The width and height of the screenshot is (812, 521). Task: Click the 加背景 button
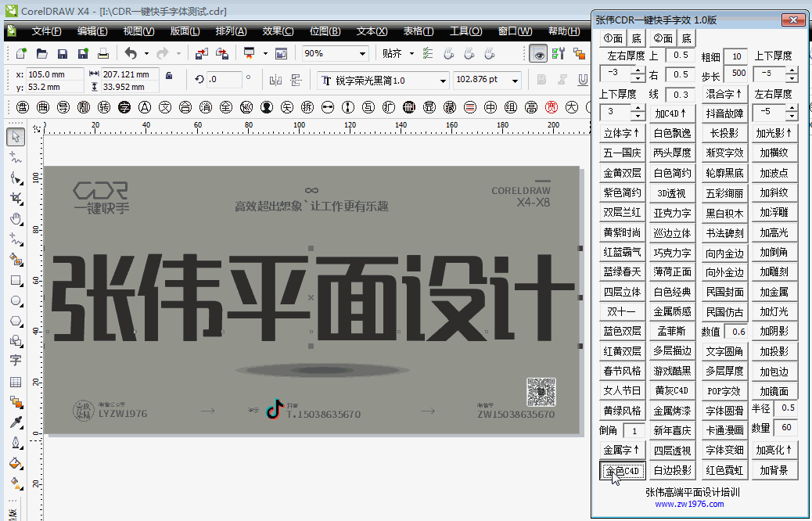774,470
